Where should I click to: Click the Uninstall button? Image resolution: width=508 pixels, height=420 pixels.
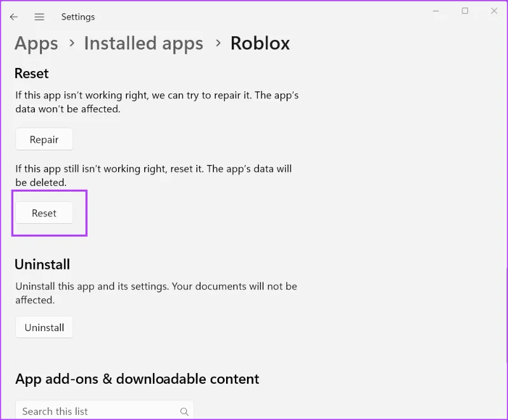pos(44,327)
